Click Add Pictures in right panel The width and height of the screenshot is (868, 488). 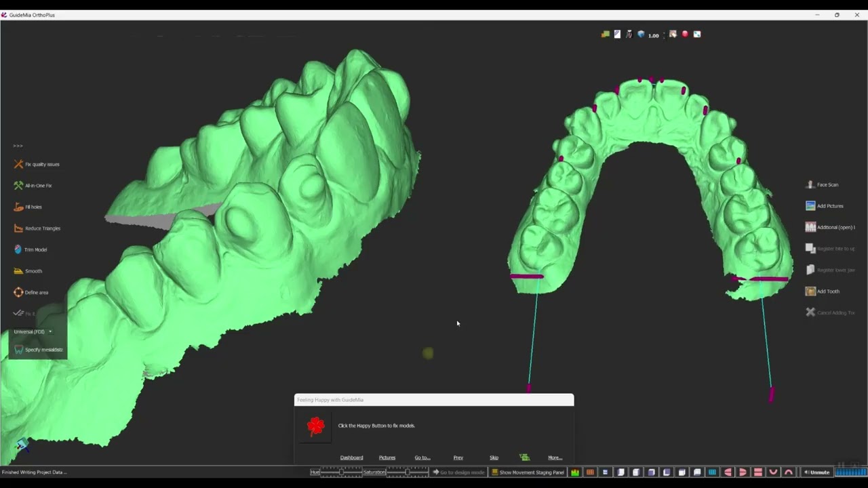(x=824, y=205)
